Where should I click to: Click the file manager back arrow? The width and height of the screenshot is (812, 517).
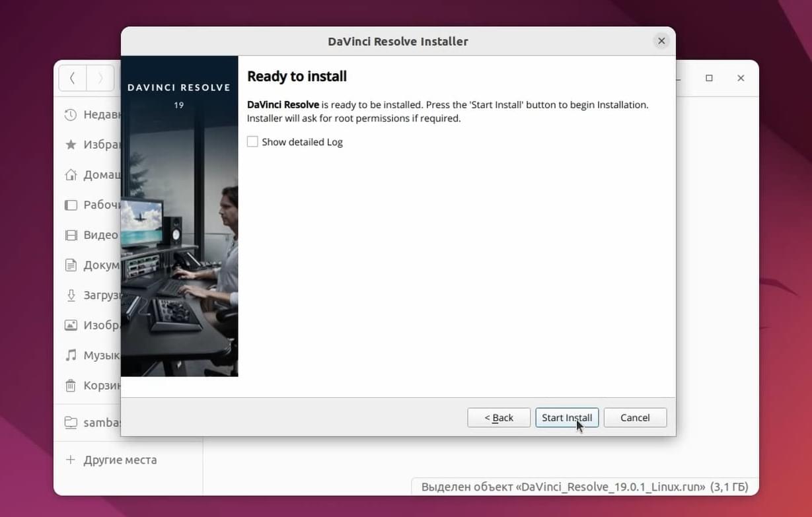click(73, 78)
